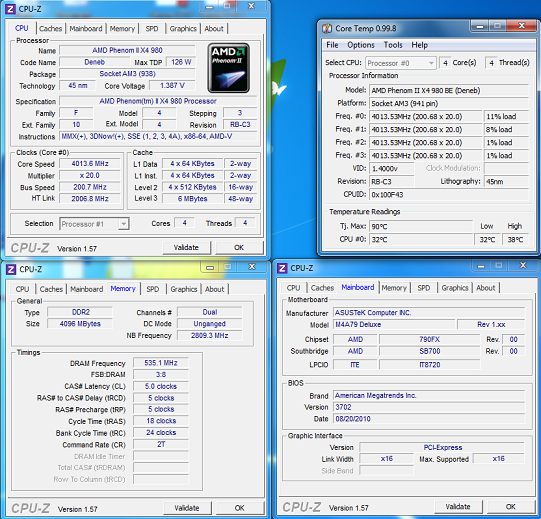Screen dimensions: 541x519
Task: Minimize the Core Temp window
Action: [x=480, y=26]
